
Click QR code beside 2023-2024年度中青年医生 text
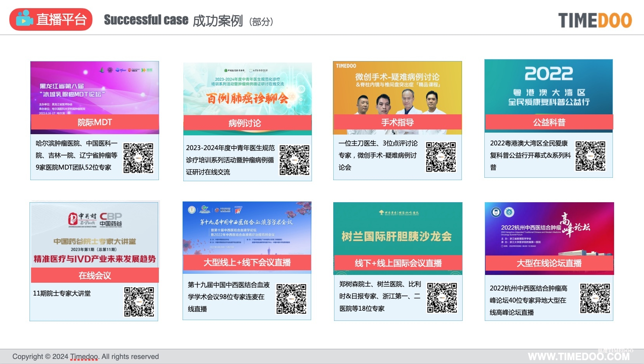click(x=294, y=160)
